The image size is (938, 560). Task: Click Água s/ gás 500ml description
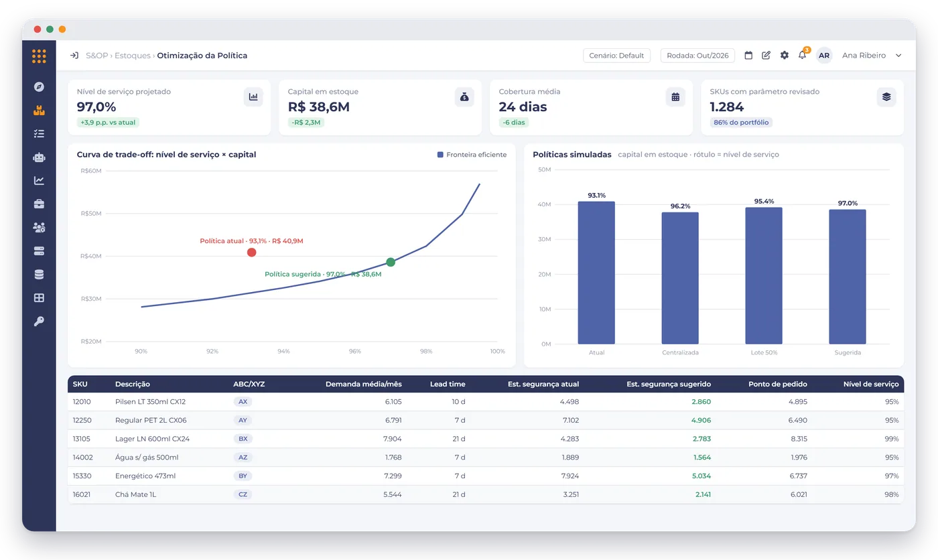(x=147, y=458)
